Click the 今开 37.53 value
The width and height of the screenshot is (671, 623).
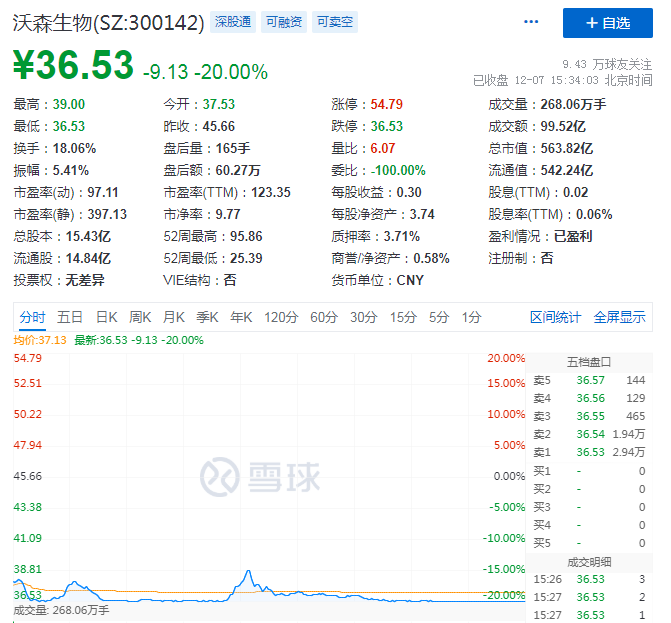click(x=219, y=104)
